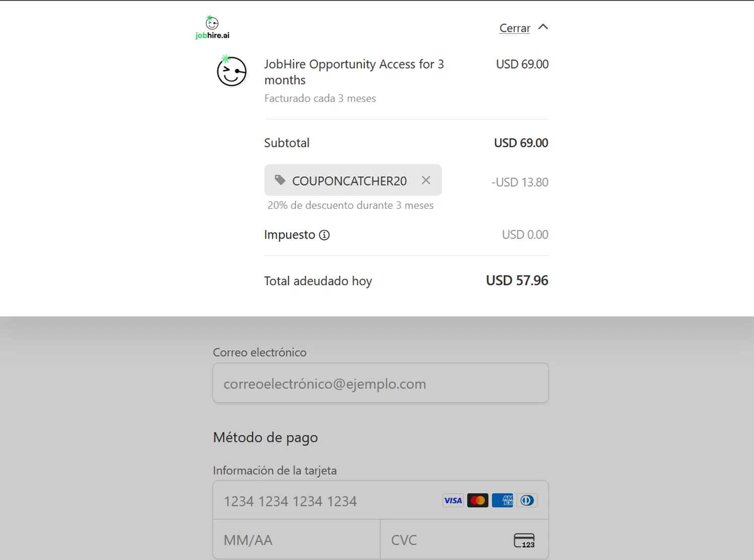Screen dimensions: 754x560
Task: Click the Mastercard icon
Action: pos(478,500)
